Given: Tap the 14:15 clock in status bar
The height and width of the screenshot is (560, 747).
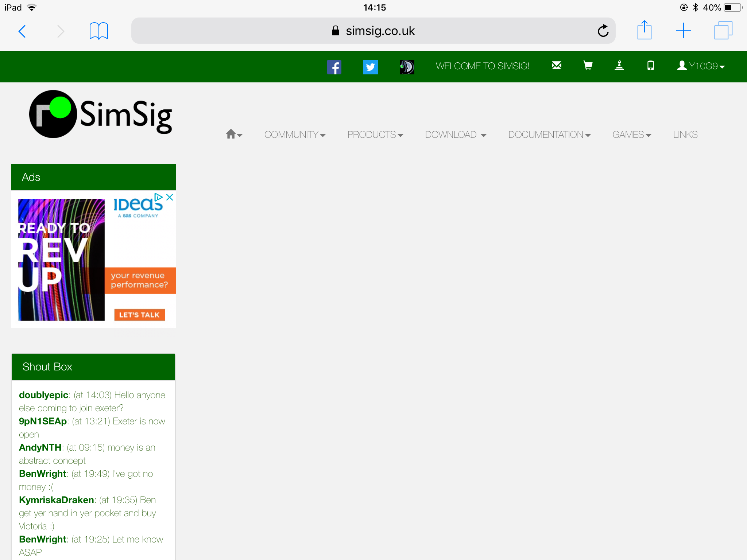Looking at the screenshot, I should point(374,7).
